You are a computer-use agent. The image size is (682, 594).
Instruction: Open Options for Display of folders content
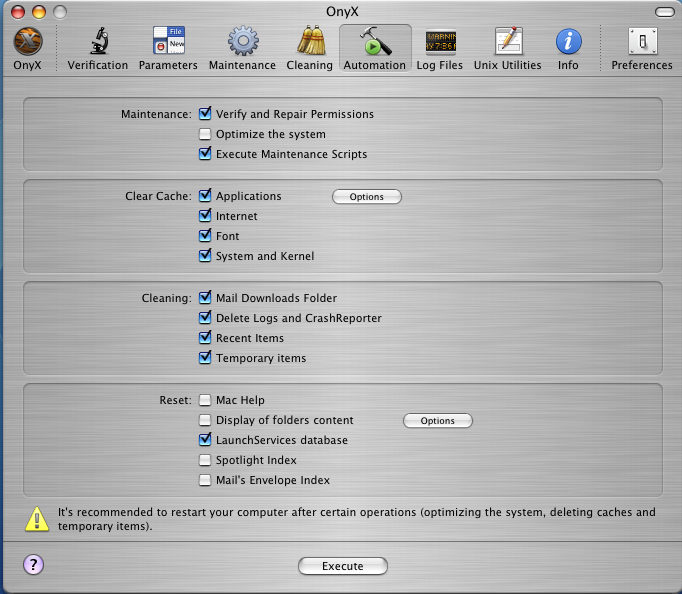click(438, 420)
